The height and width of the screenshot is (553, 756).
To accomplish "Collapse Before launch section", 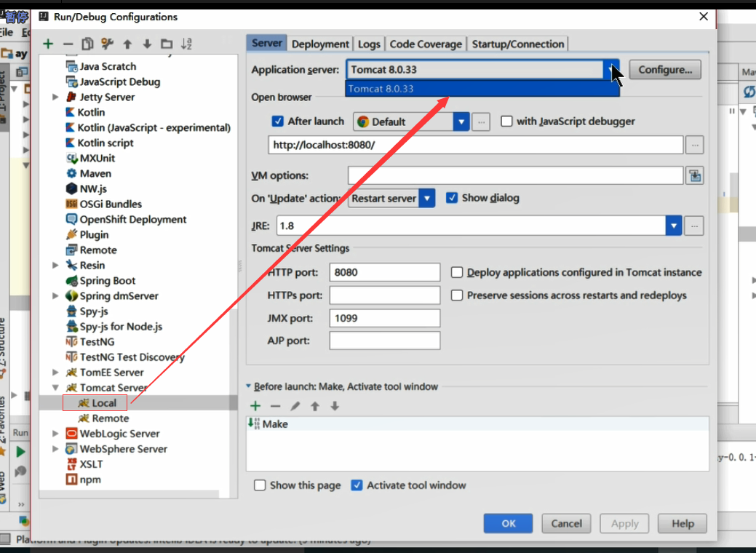I will click(248, 386).
